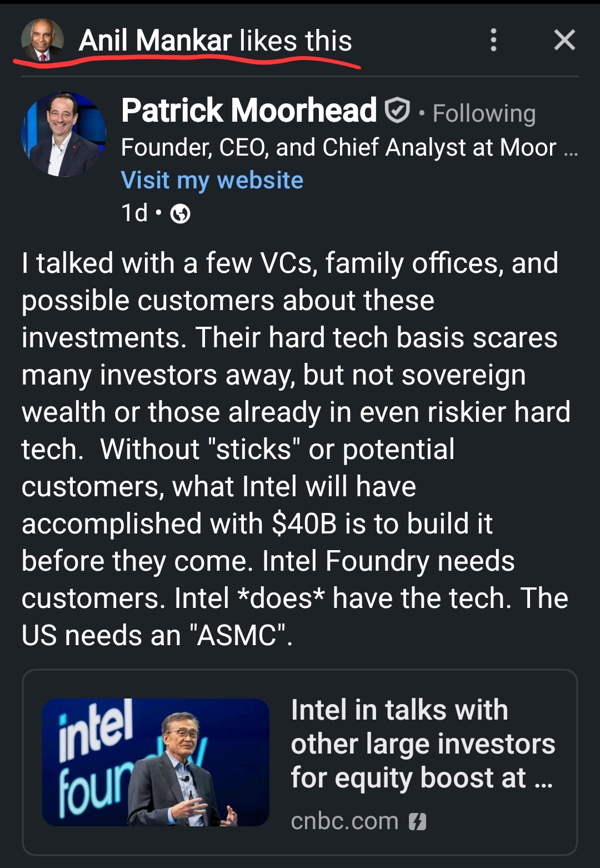Tap the '1d' post timestamp
The height and width of the screenshot is (868, 600).
(x=134, y=213)
